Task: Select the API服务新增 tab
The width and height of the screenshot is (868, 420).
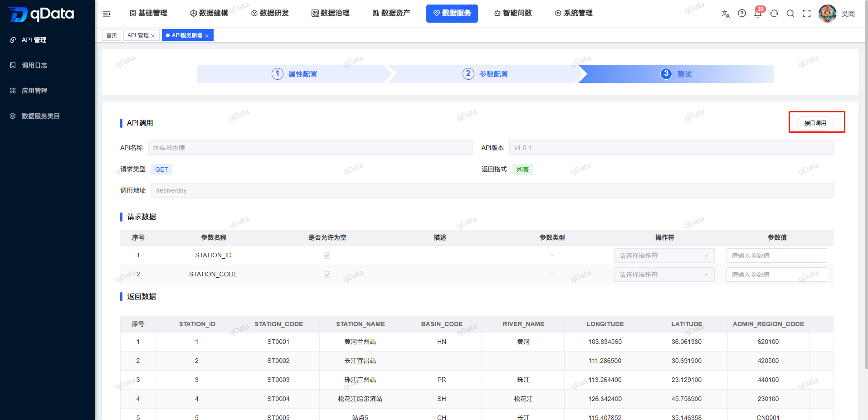Action: [187, 35]
